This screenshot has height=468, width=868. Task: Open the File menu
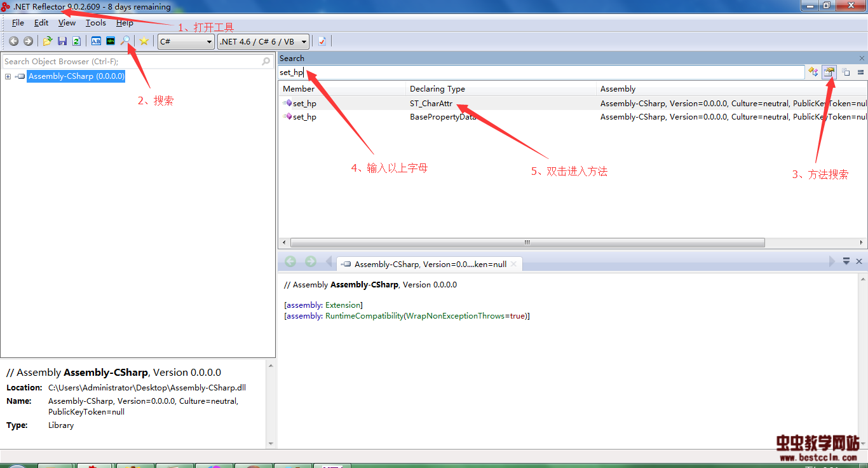pos(18,23)
